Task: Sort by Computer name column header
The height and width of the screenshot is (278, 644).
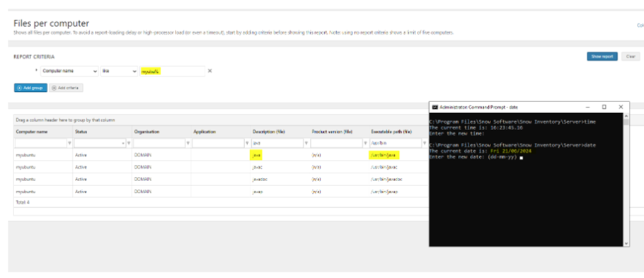Action: point(32,132)
